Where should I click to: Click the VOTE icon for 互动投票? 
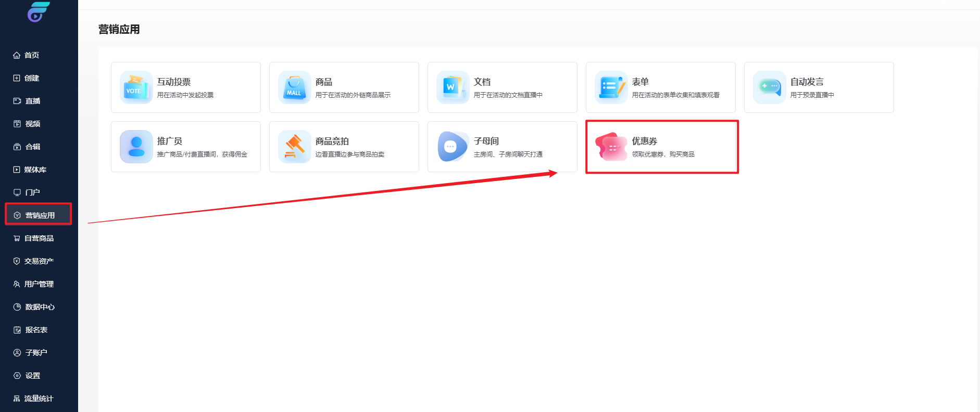click(x=136, y=87)
